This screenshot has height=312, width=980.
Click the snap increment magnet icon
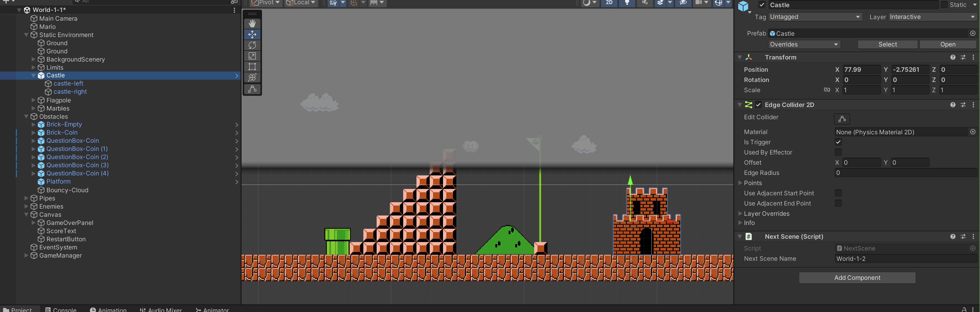click(x=354, y=3)
